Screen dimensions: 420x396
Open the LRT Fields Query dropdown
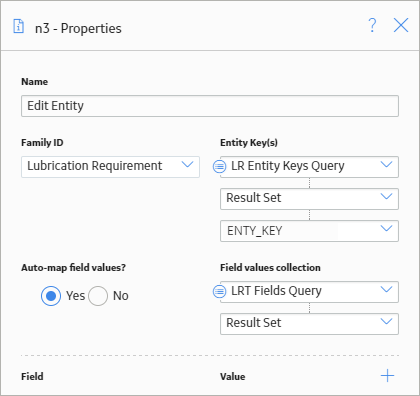coord(309,292)
